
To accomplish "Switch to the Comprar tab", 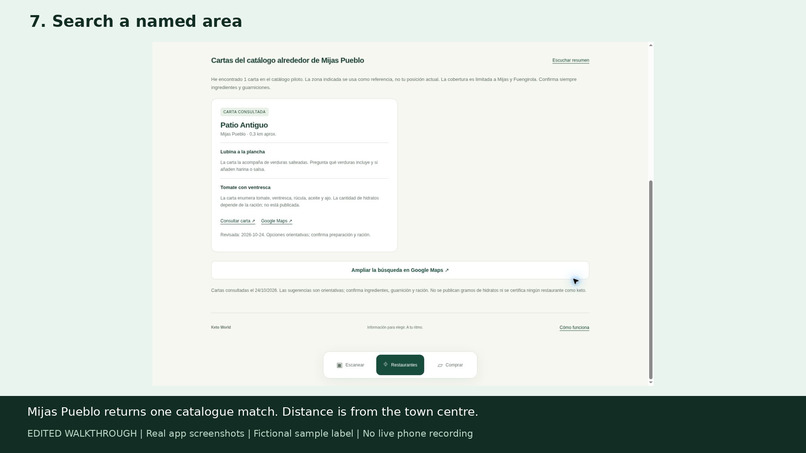I will click(x=450, y=365).
